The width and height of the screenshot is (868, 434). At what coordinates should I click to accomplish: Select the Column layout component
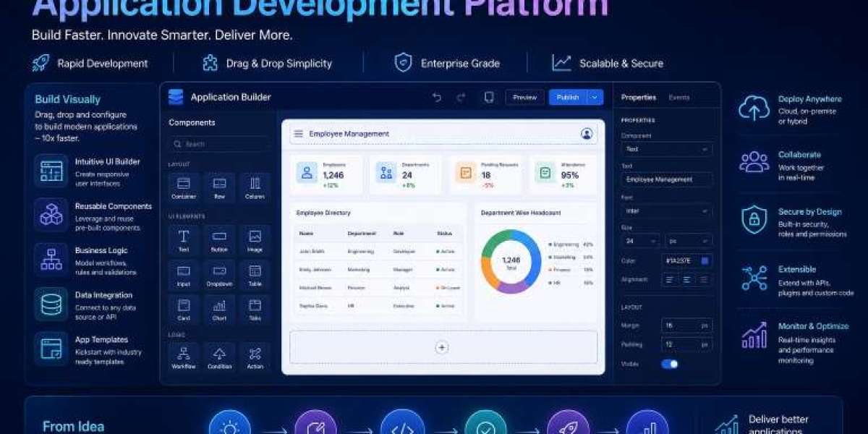point(255,187)
